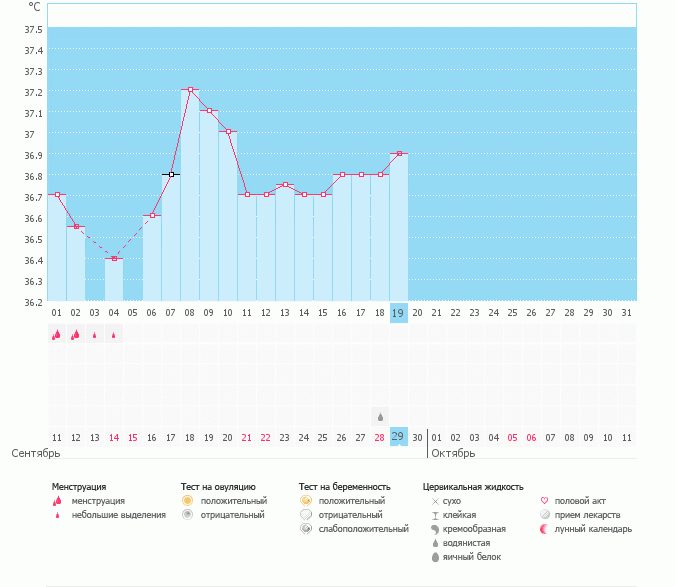Select the negative ovulation test icon
Image resolution: width=675 pixels, height=587 pixels.
tap(187, 515)
